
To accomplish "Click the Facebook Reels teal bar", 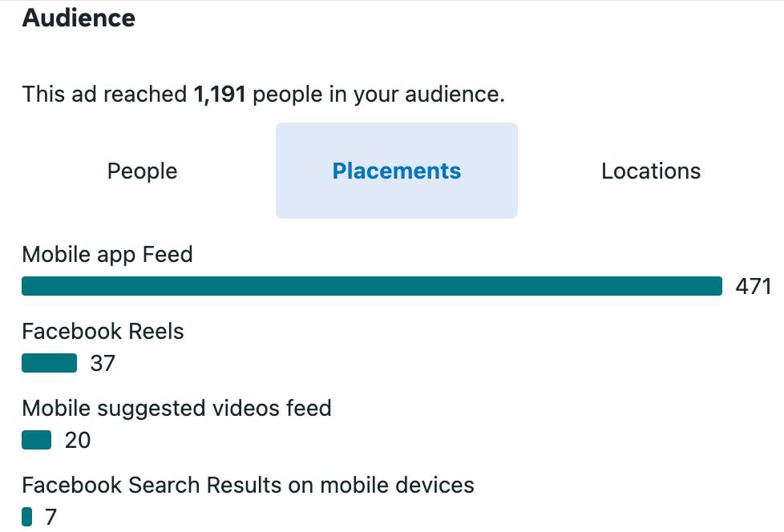I will point(50,364).
